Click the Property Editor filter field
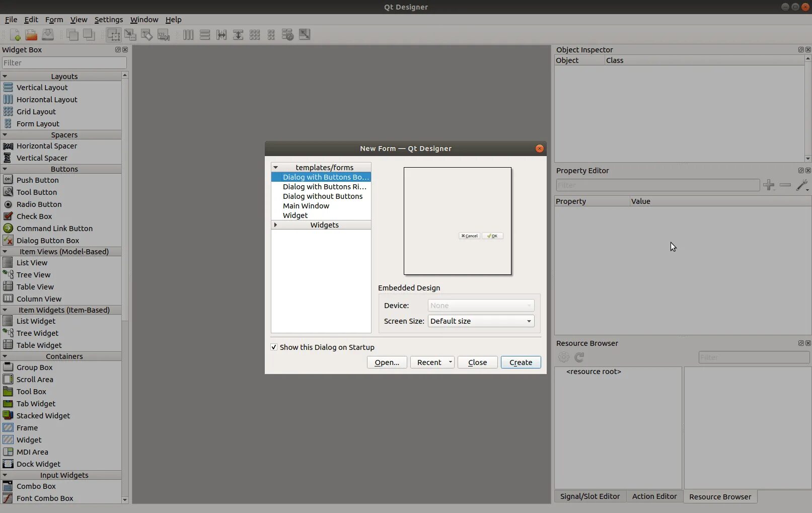Image resolution: width=812 pixels, height=513 pixels. tap(658, 185)
